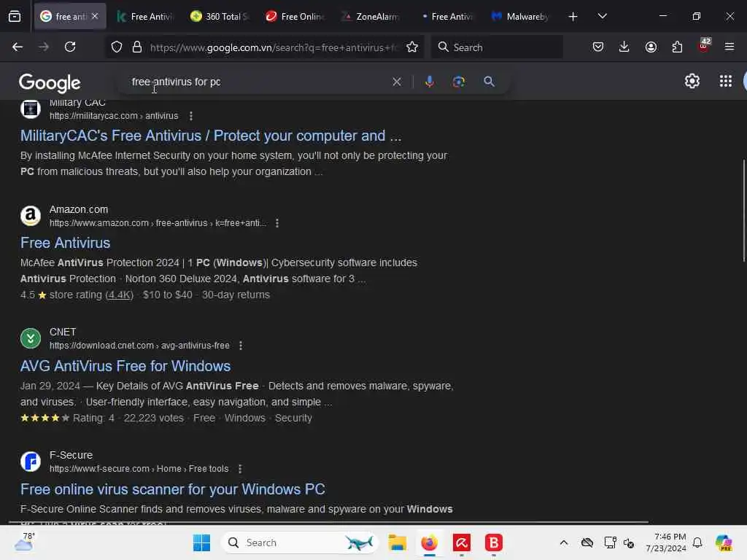Bookmark this page with star
747x560 pixels.
click(412, 47)
